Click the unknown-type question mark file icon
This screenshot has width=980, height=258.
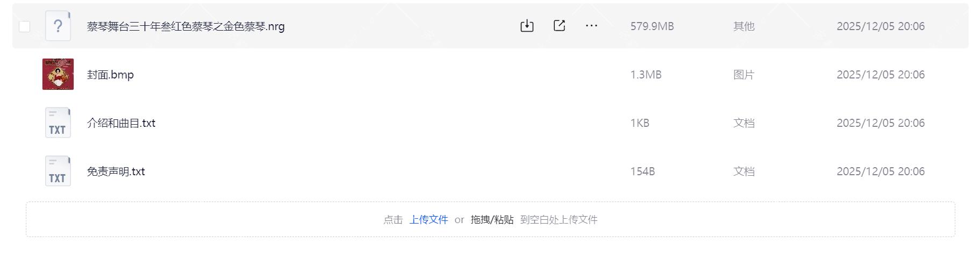pos(58,26)
